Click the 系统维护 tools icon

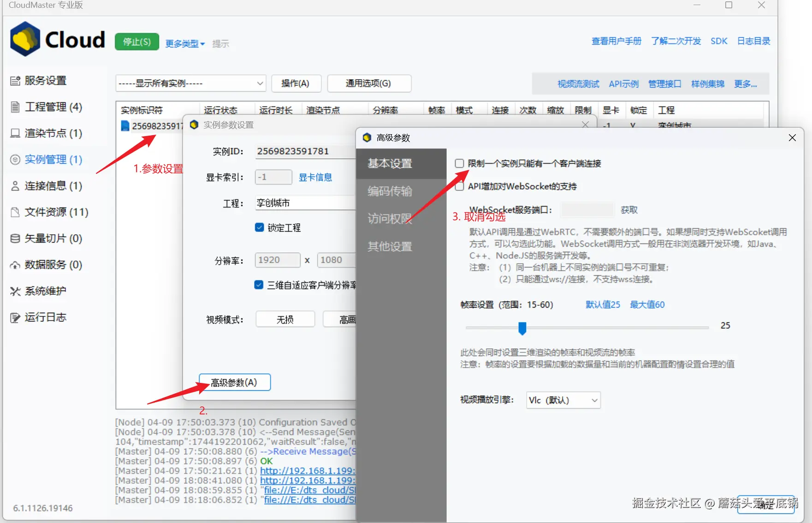(x=15, y=291)
